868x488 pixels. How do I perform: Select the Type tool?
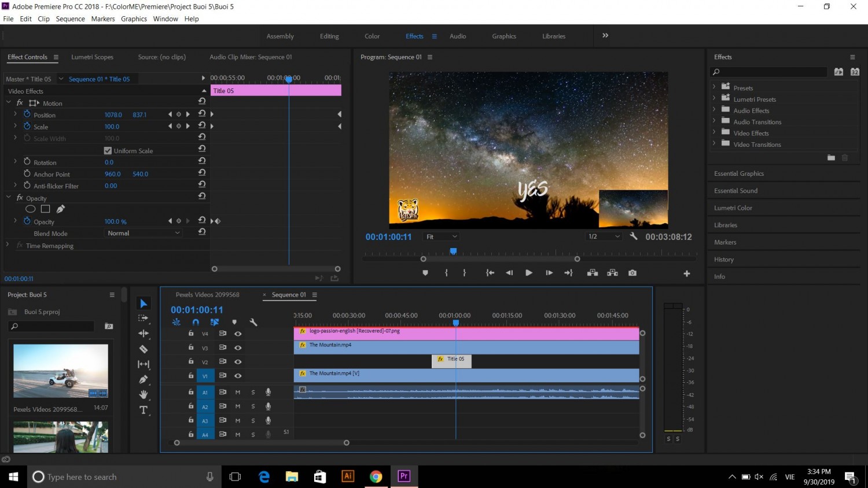click(144, 410)
